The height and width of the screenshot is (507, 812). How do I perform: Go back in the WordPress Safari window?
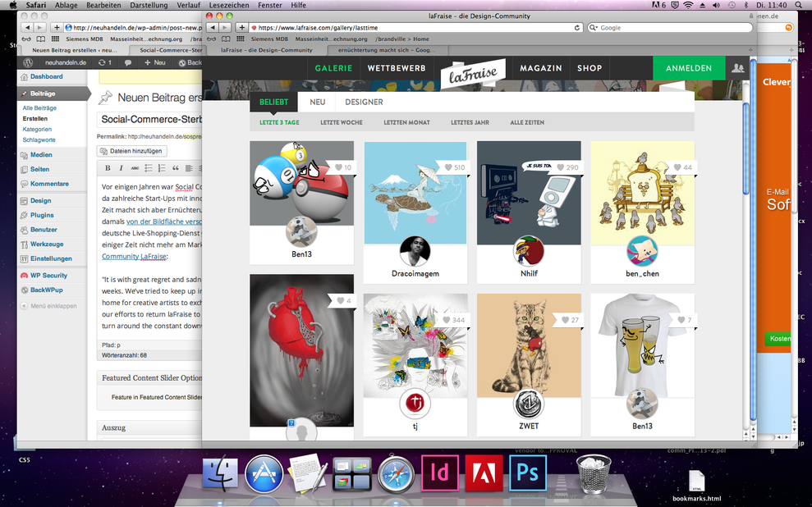27,27
